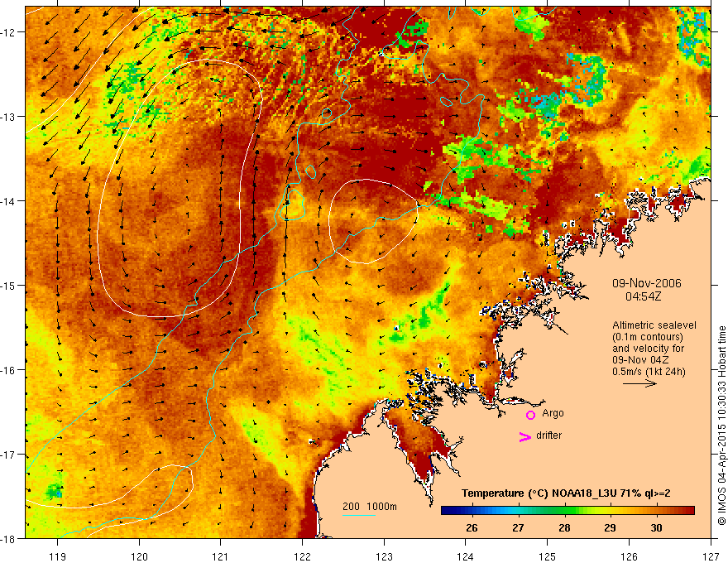
Task: Click the latitude axis label '-14'
Action: coord(9,201)
